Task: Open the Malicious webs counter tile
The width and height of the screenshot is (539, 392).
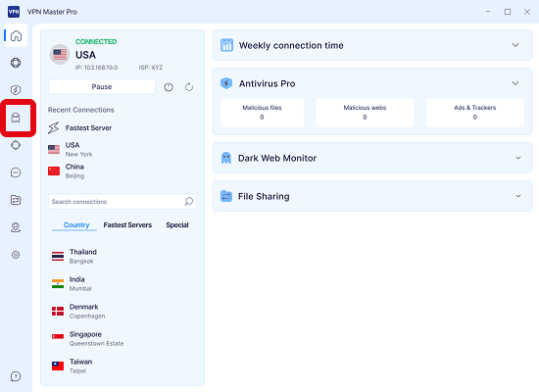Action: (x=365, y=113)
